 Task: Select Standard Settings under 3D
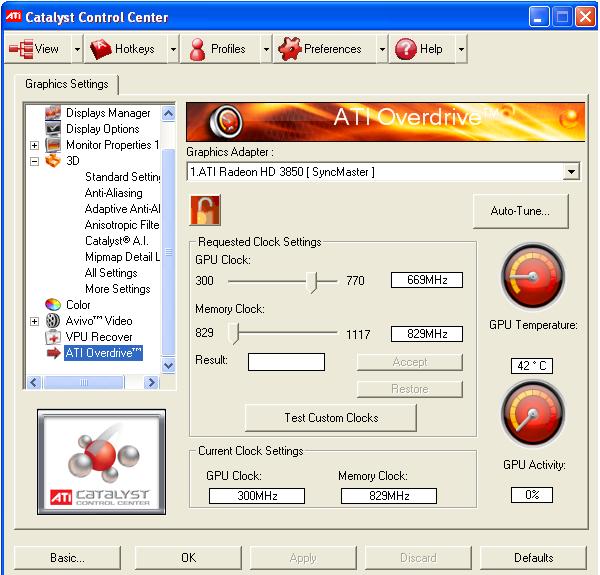[x=122, y=177]
